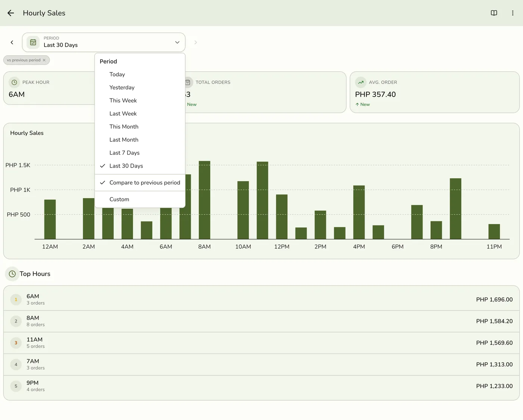Select Today from the period menu
523x420 pixels.
coord(140,74)
